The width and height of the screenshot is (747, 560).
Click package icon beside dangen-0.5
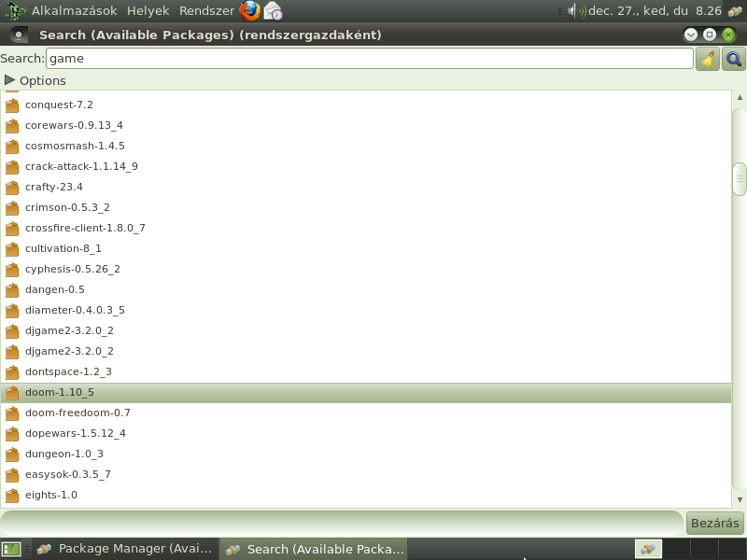12,289
